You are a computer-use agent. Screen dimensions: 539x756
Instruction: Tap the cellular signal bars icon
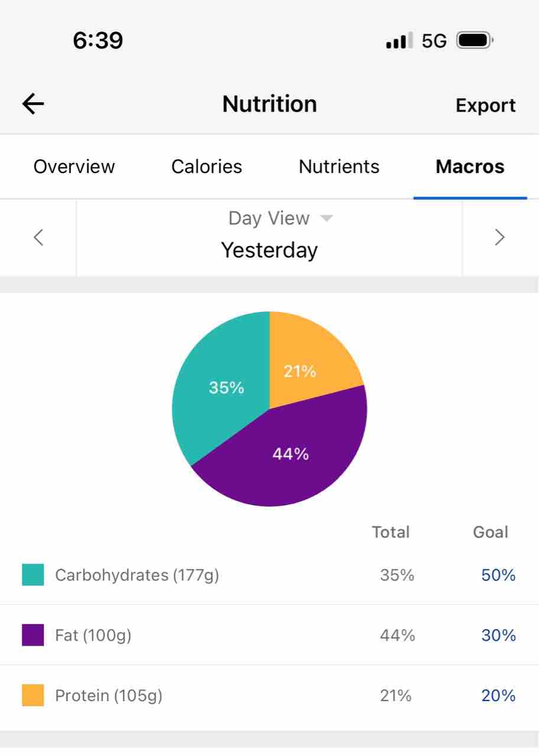(x=400, y=41)
